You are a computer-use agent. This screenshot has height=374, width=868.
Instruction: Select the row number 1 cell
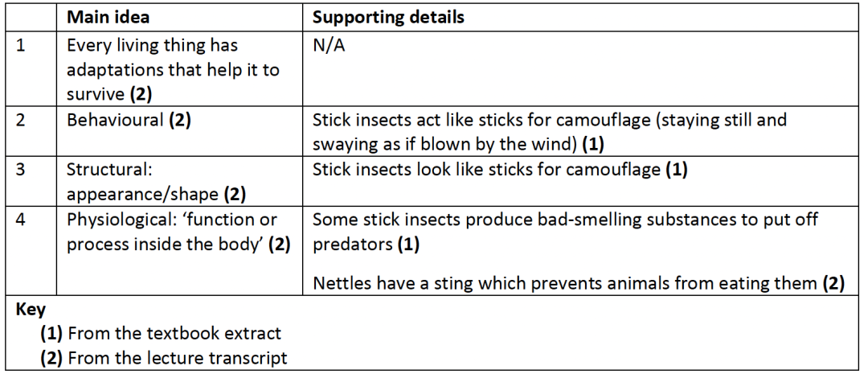point(21,47)
